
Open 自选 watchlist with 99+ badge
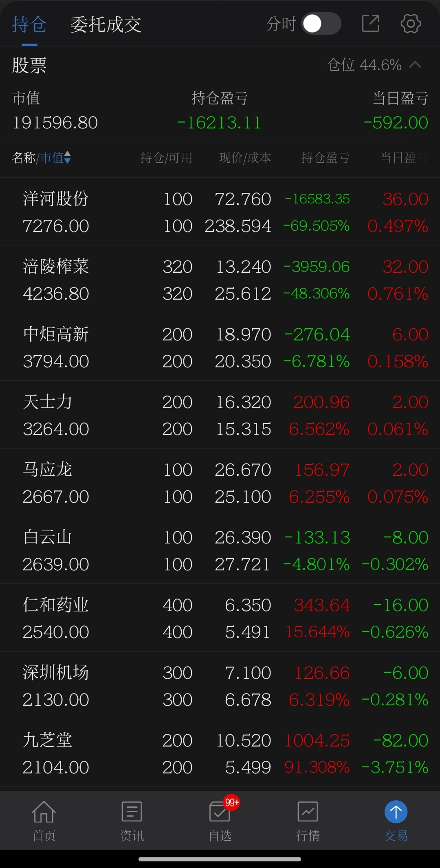pyautogui.click(x=220, y=821)
